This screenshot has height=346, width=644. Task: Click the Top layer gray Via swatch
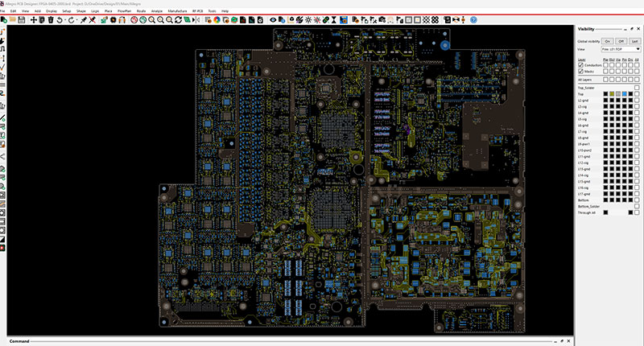coord(618,94)
